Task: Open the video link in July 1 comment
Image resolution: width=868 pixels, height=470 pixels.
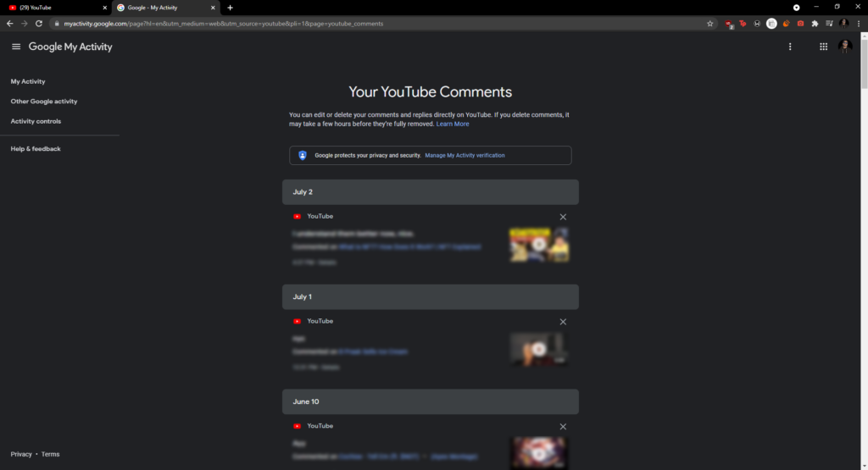Action: [x=373, y=351]
